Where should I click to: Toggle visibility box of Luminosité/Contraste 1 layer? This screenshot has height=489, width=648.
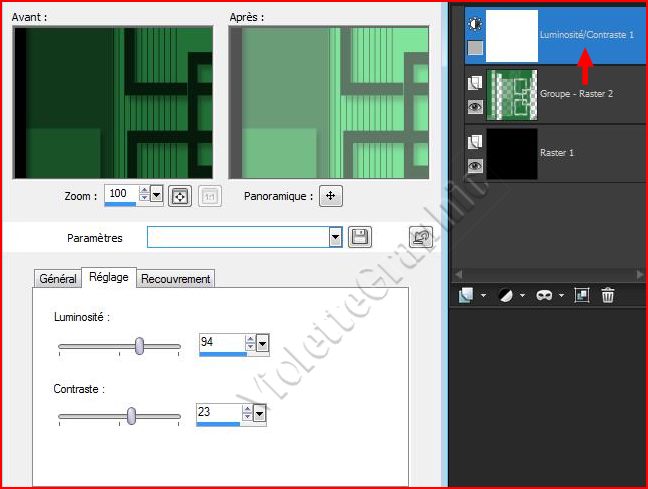point(475,48)
